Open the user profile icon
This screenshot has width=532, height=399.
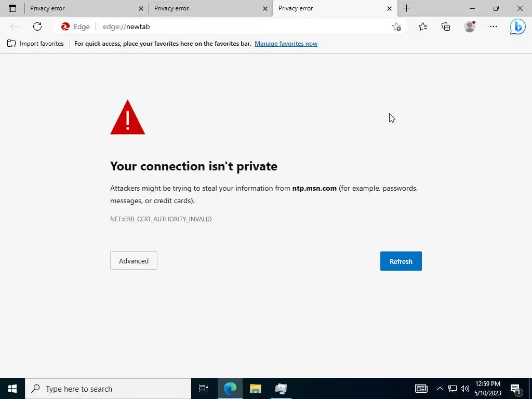(470, 26)
